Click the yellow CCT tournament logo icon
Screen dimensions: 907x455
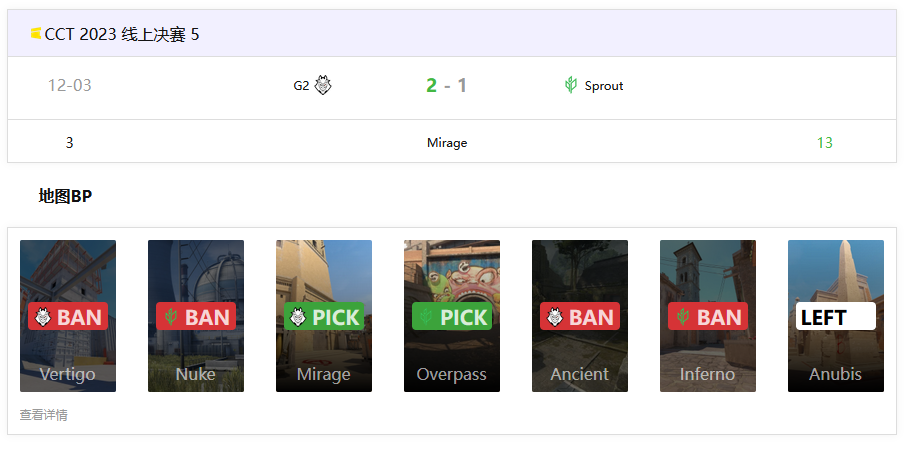coord(36,34)
